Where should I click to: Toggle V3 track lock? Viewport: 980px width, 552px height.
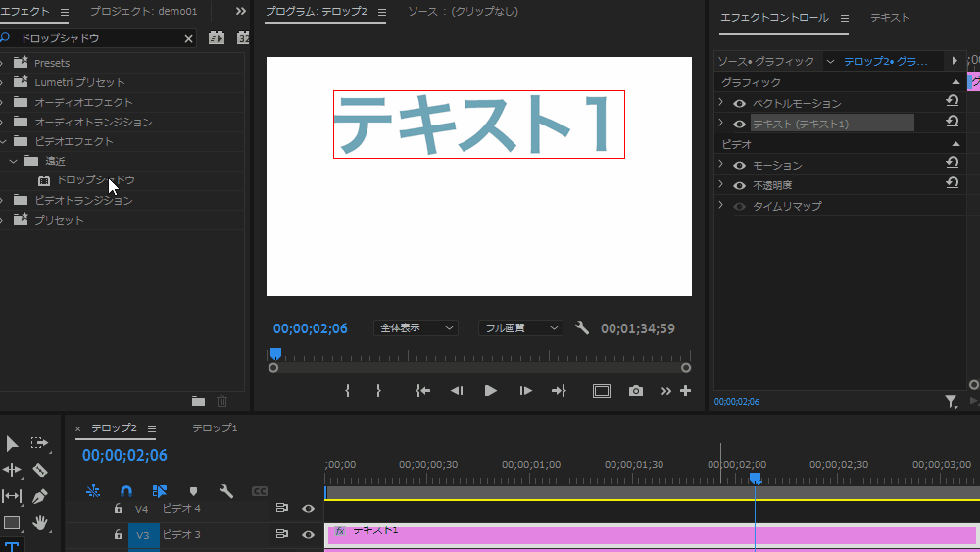(x=119, y=534)
